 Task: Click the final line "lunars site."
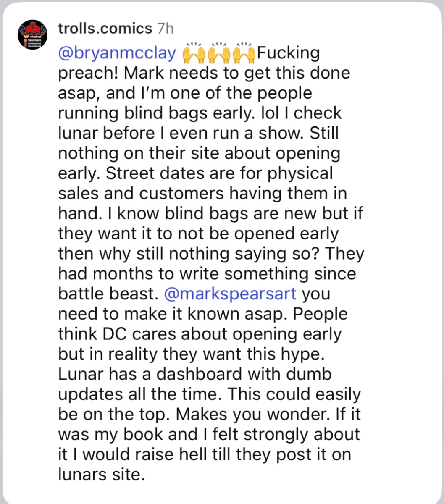coord(101,475)
